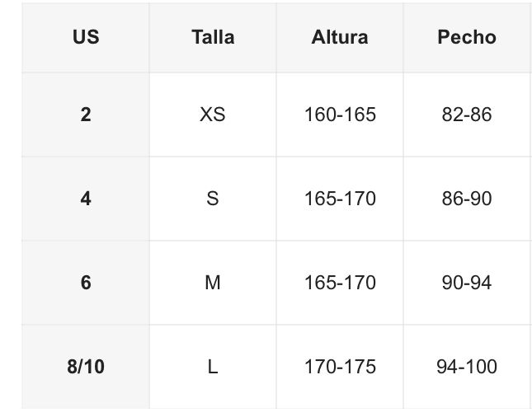
Task: Click the Altura column header
Action: (340, 37)
